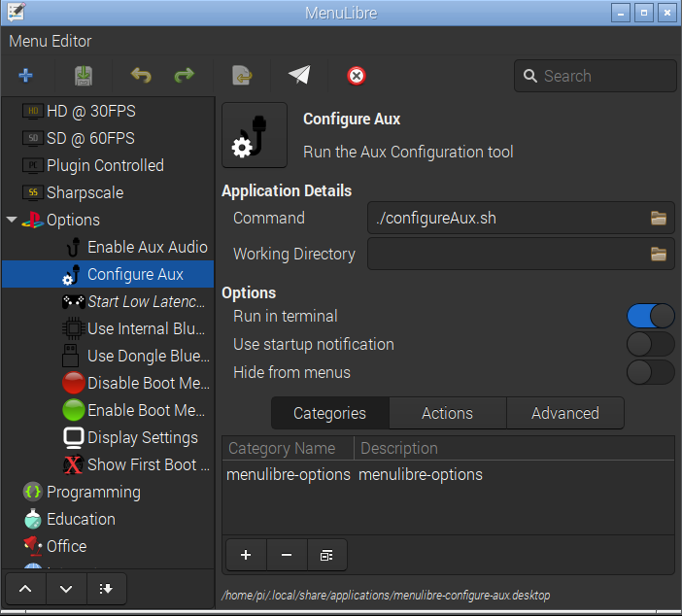The height and width of the screenshot is (616, 682).
Task: Save the launcher with the save icon
Action: [84, 76]
